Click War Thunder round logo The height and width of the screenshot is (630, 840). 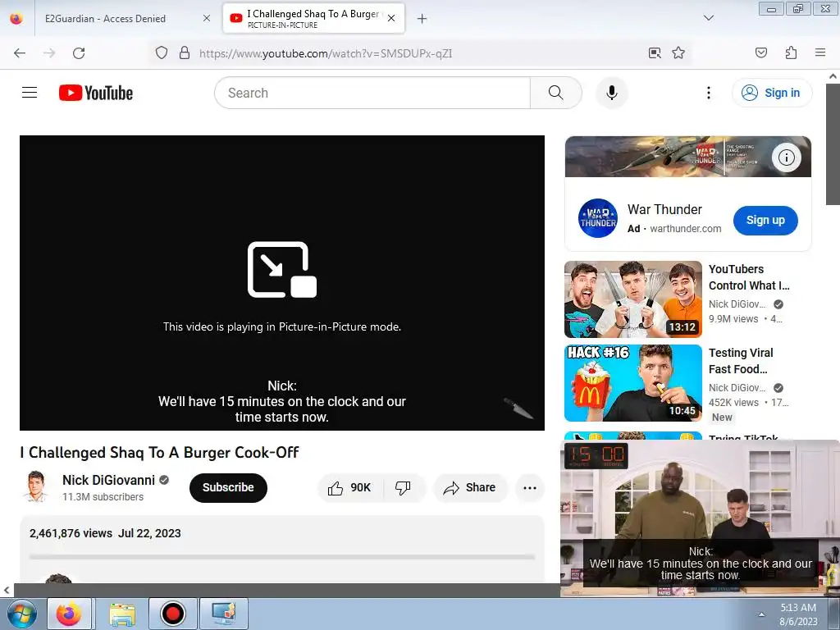598,218
